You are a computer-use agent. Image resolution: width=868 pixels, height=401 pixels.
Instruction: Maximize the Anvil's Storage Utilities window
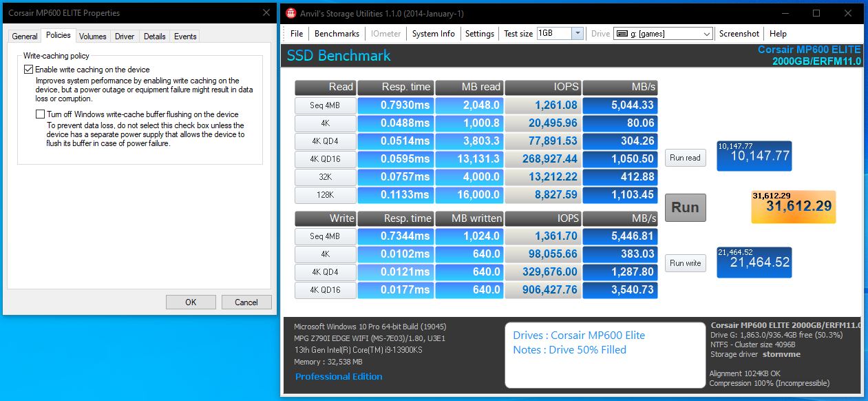click(x=816, y=13)
